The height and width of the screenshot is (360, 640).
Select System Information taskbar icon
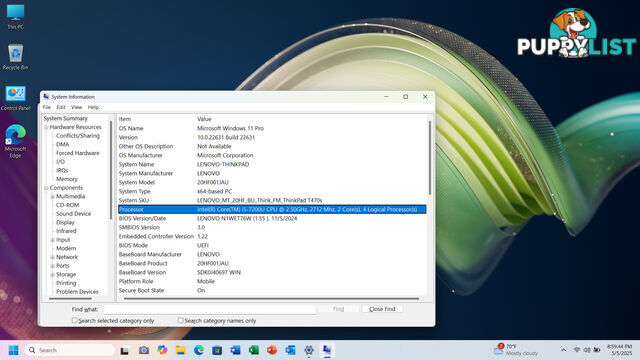click(327, 350)
